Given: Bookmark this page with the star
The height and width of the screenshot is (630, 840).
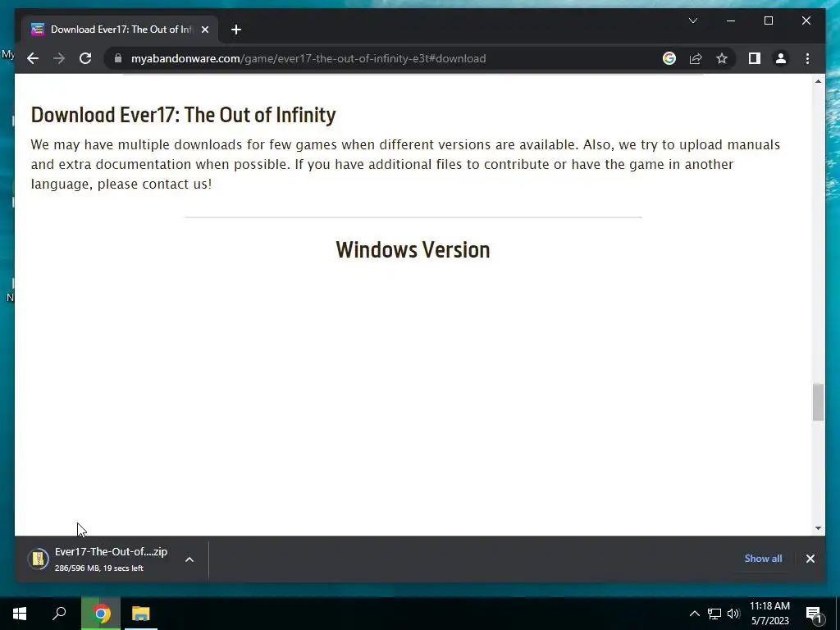Looking at the screenshot, I should click(722, 58).
